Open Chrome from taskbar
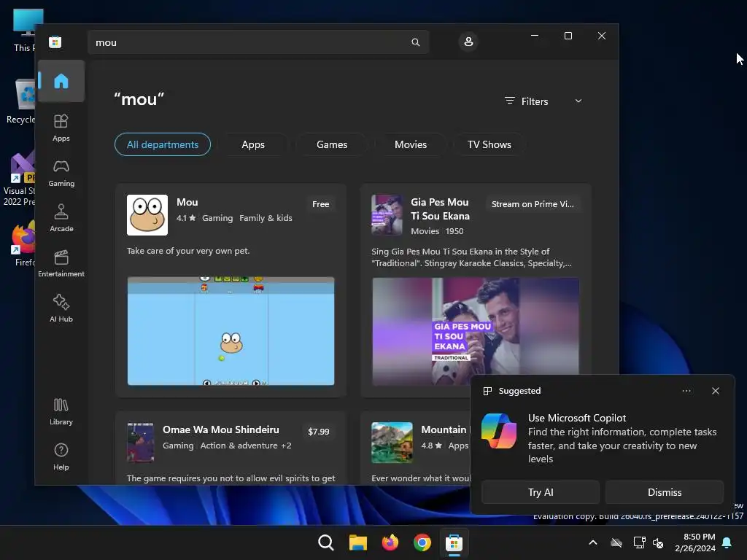This screenshot has width=747, height=560. click(422, 542)
